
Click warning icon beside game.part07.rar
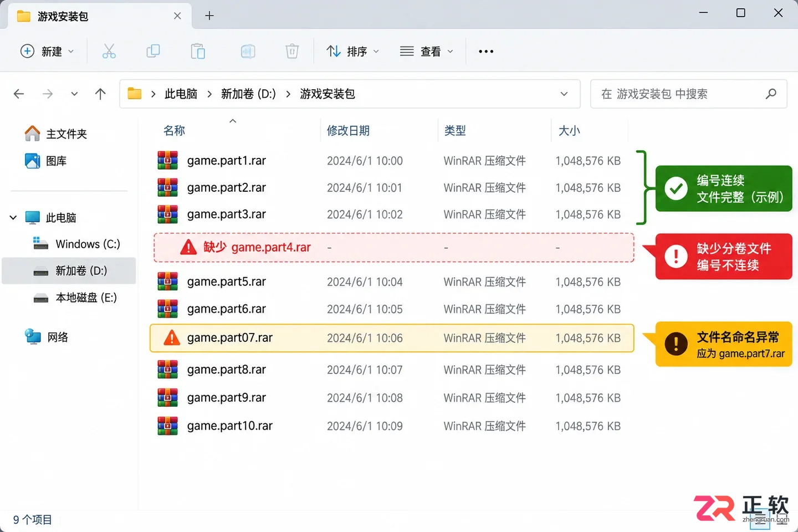click(x=172, y=337)
